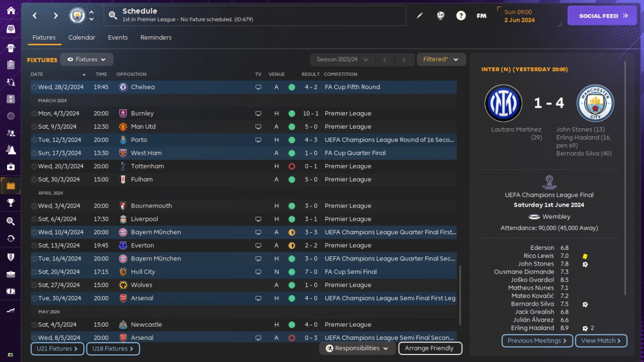Click the Inter club badge in match panel
The width and height of the screenshot is (644, 362).
pos(503,103)
